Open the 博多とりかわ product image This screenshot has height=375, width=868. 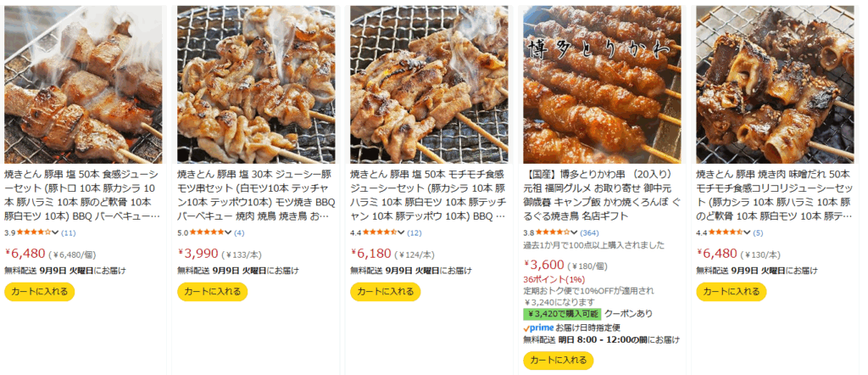pyautogui.click(x=603, y=84)
